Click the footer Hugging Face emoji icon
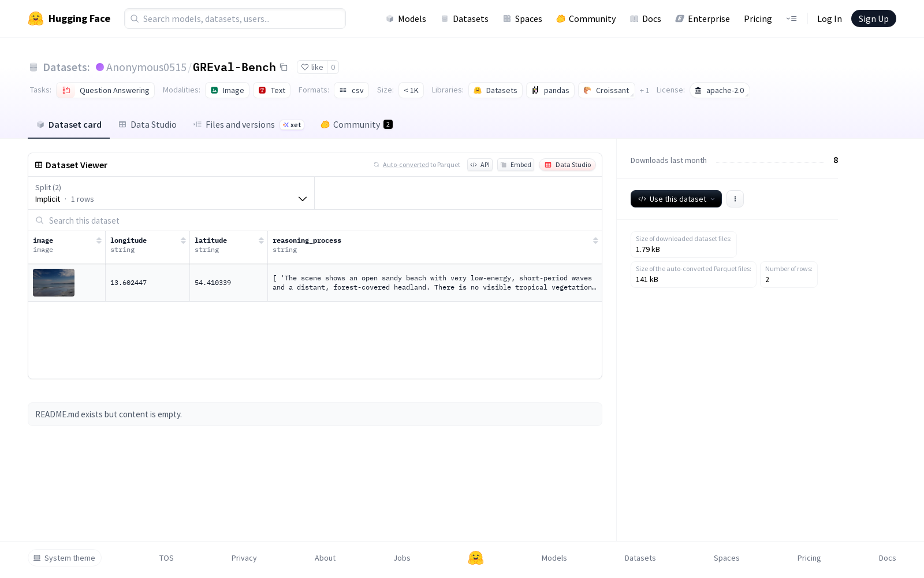The image size is (924, 578). (x=476, y=558)
